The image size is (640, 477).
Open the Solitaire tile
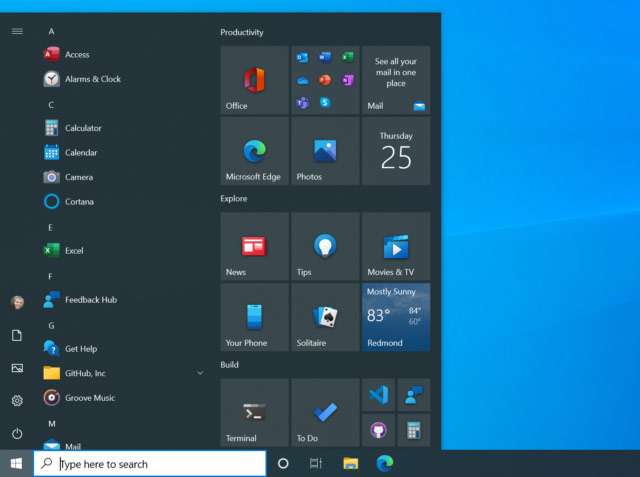[x=325, y=317]
